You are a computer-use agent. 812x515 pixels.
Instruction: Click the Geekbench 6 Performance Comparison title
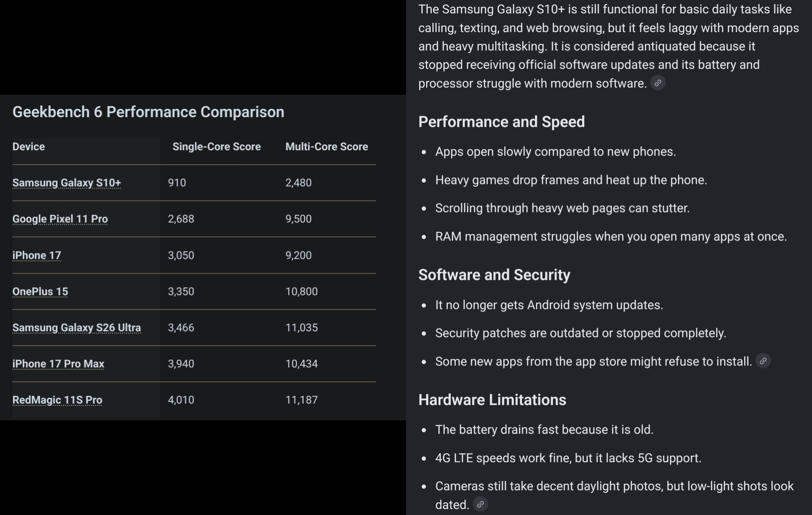pos(148,112)
